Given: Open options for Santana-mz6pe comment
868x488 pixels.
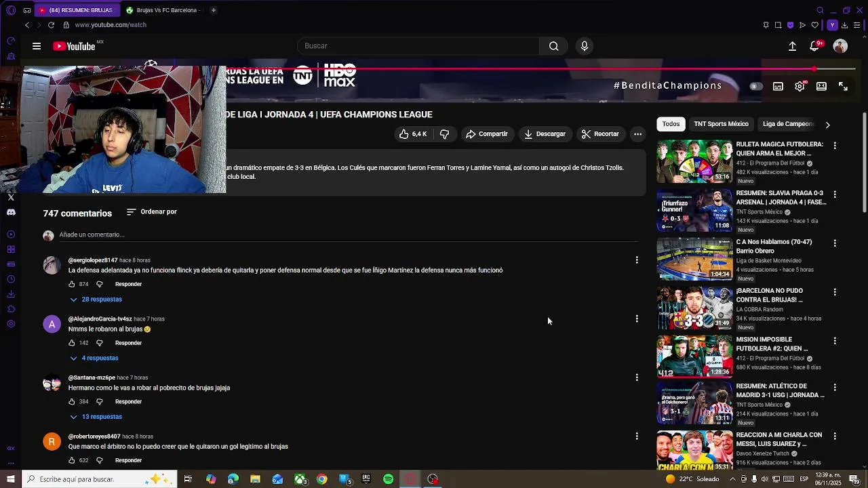Looking at the screenshot, I should (636, 378).
